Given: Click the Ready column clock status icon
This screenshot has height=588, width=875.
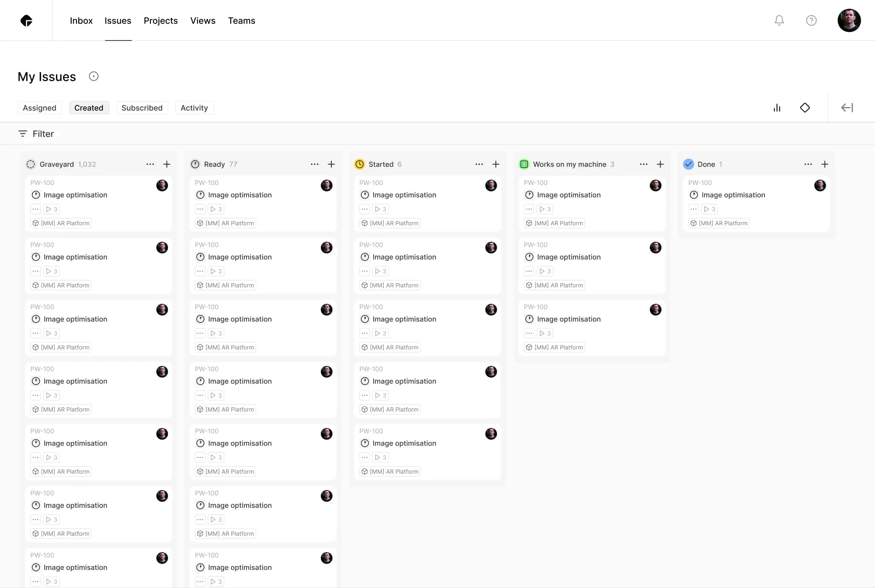Looking at the screenshot, I should [195, 164].
